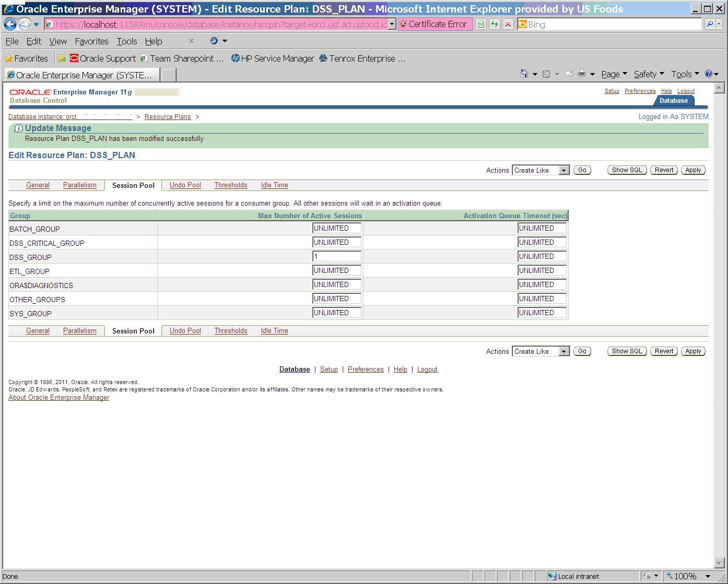Open the 100% zoom level dropdown
728x584 pixels.
pyautogui.click(x=708, y=576)
